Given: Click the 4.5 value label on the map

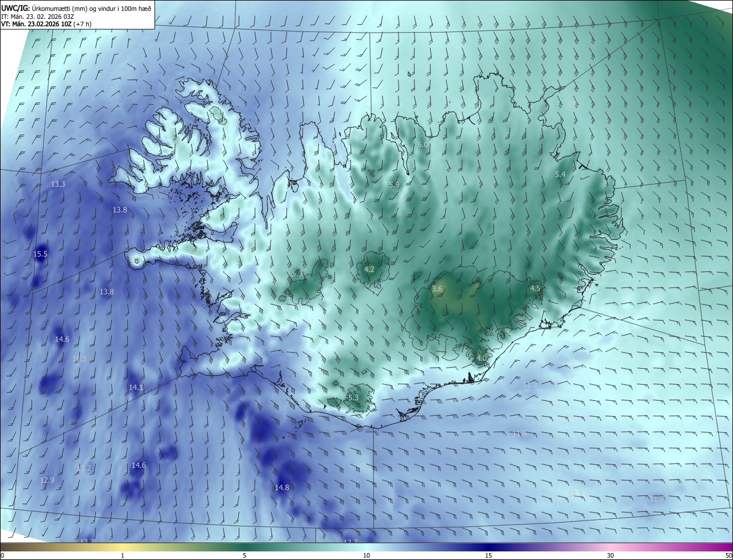Looking at the screenshot, I should [x=535, y=289].
